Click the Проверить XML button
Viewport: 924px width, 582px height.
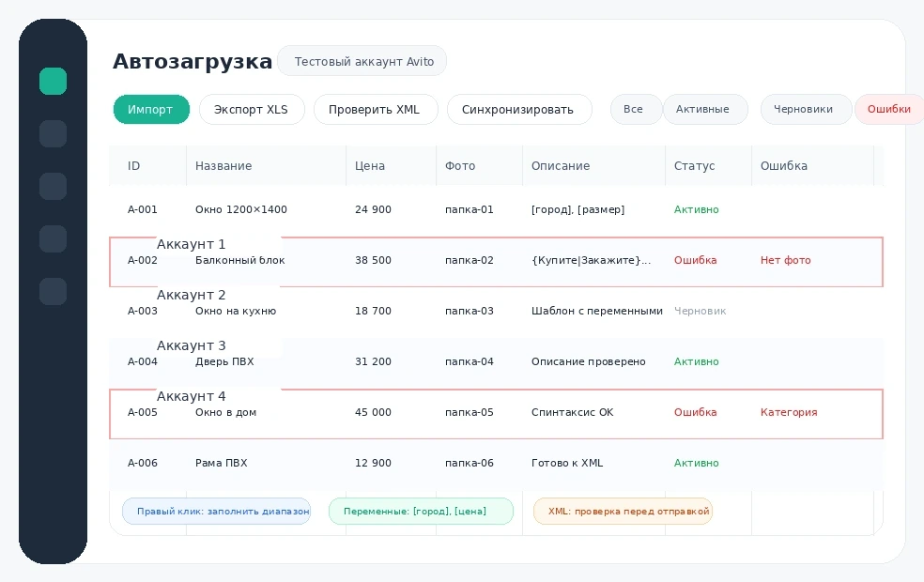376,110
